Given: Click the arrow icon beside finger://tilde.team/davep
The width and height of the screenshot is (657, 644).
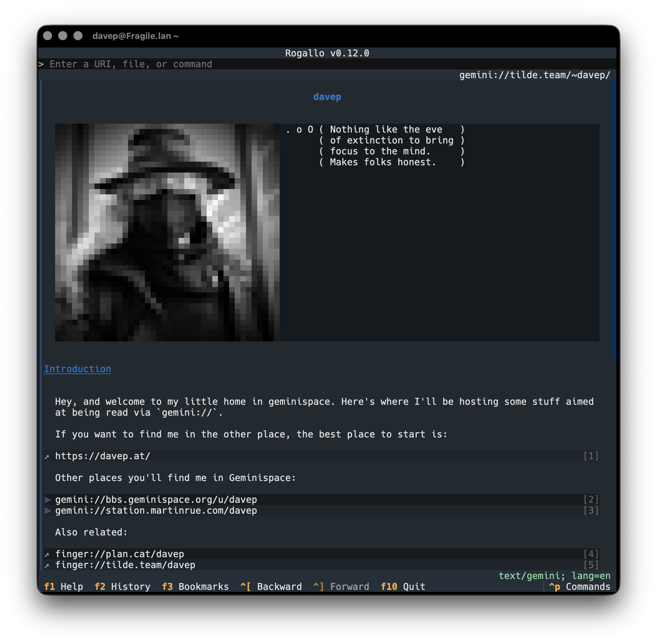Looking at the screenshot, I should [x=47, y=565].
